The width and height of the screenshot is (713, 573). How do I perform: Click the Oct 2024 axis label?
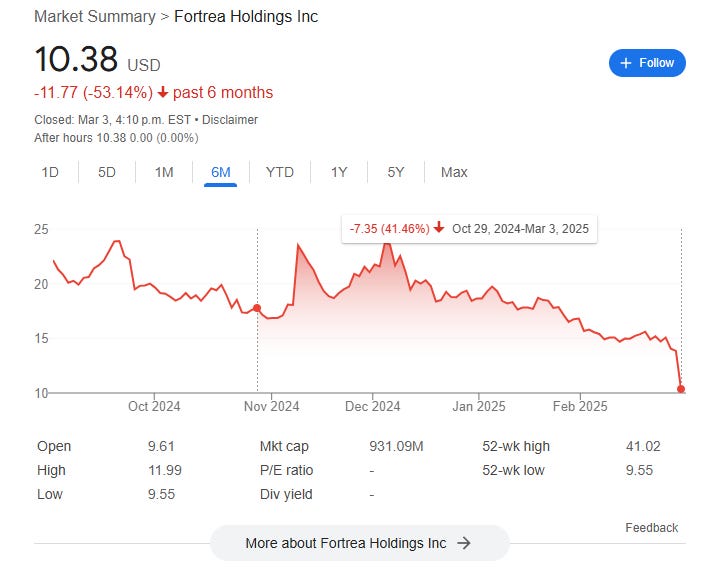tap(154, 406)
